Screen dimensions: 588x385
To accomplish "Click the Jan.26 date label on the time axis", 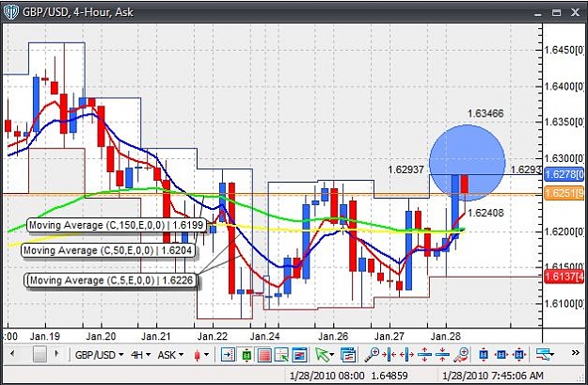I will [x=333, y=336].
